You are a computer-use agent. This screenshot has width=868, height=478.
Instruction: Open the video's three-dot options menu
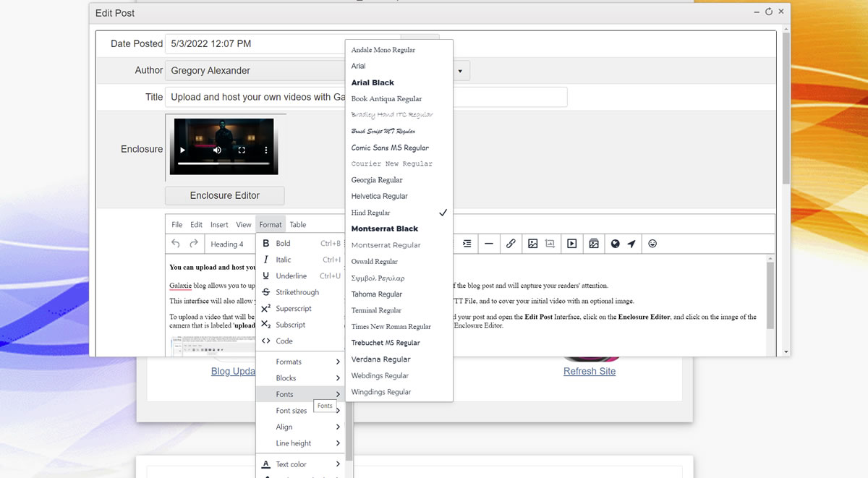pyautogui.click(x=266, y=150)
